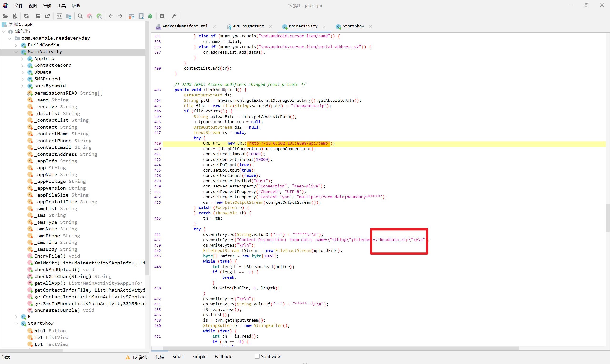Click the warning triangle icon in status bar

coord(128,357)
